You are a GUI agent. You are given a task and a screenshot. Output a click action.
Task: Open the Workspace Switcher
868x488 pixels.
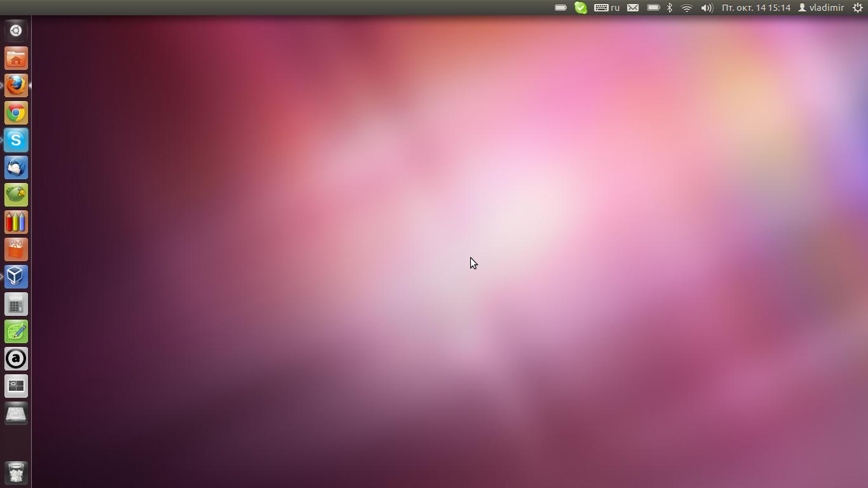tap(16, 386)
